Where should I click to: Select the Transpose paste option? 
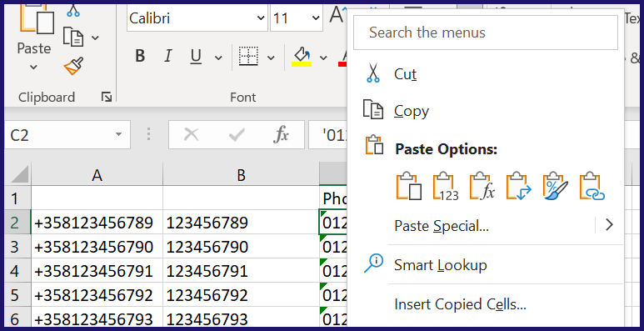coord(519,187)
